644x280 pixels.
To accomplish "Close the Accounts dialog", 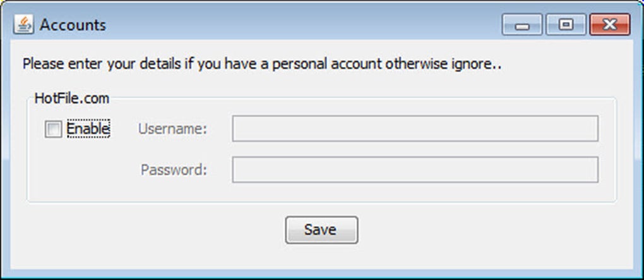I will pyautogui.click(x=609, y=25).
